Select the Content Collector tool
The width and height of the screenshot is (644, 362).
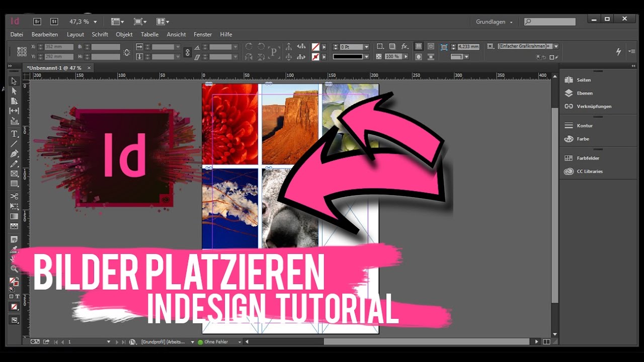pos(14,121)
